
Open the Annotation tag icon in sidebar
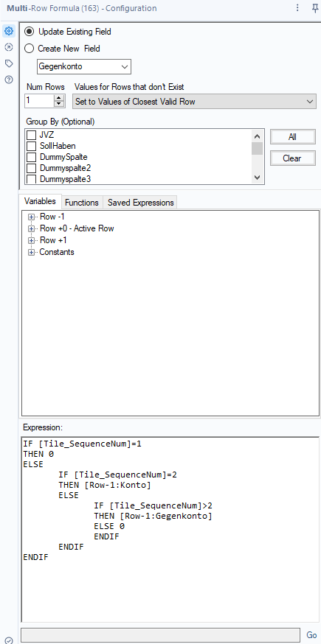9,63
